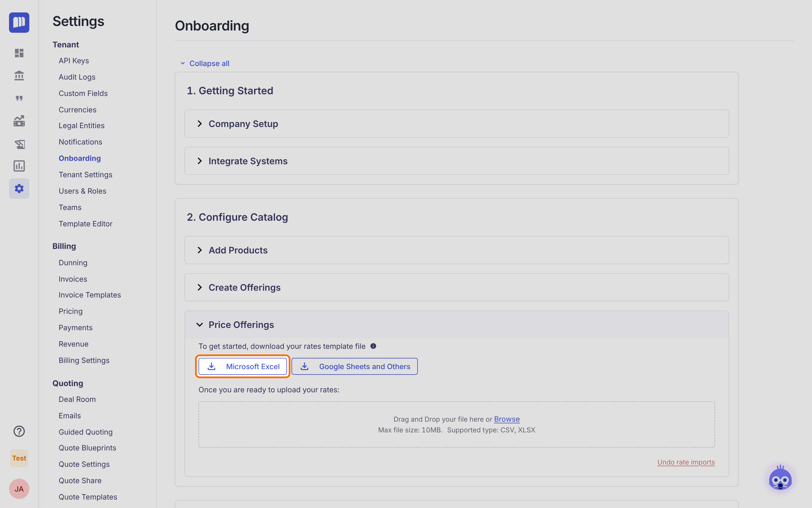Go to Quote Blueprints page
The width and height of the screenshot is (812, 508).
87,448
